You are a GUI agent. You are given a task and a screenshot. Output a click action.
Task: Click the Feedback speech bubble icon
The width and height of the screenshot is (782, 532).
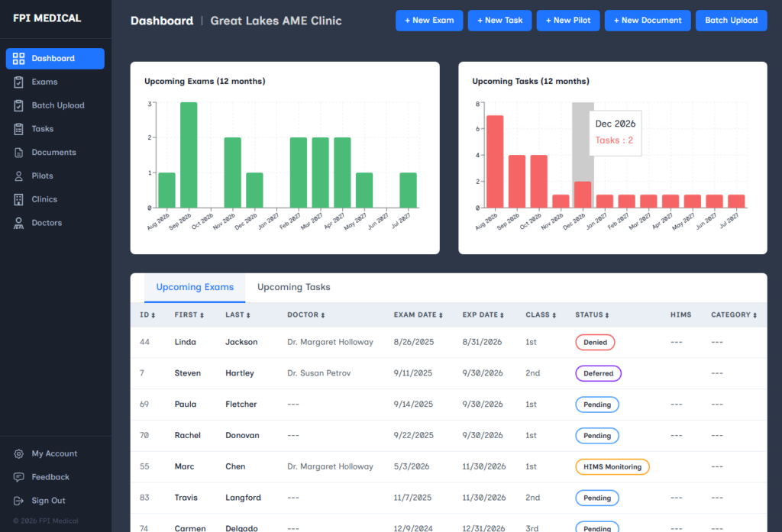(x=18, y=477)
